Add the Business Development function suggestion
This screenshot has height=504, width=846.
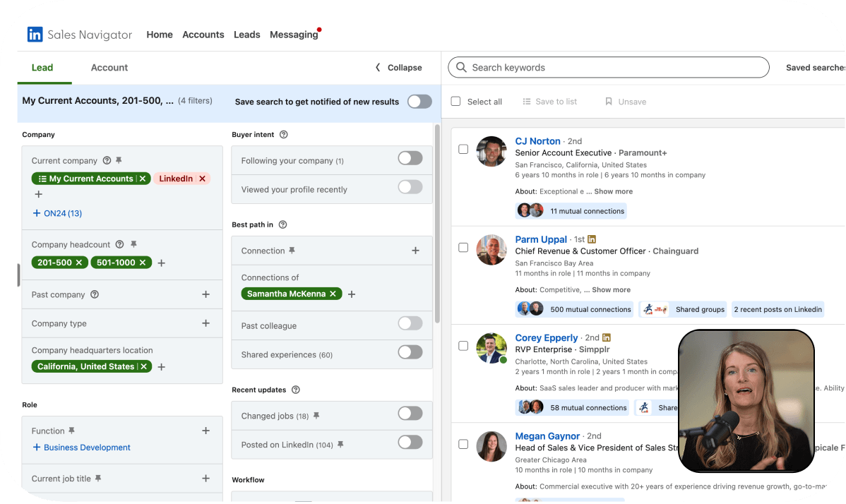click(82, 448)
